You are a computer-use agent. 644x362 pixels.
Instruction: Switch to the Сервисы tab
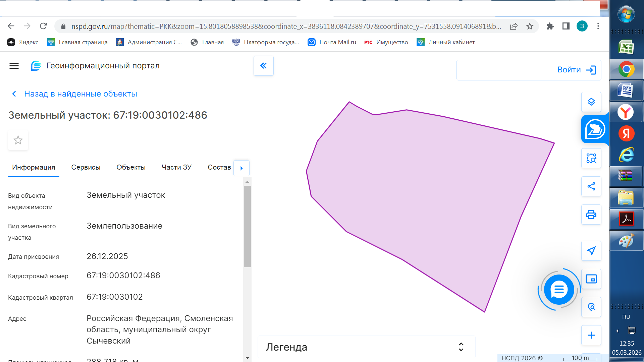tap(86, 167)
